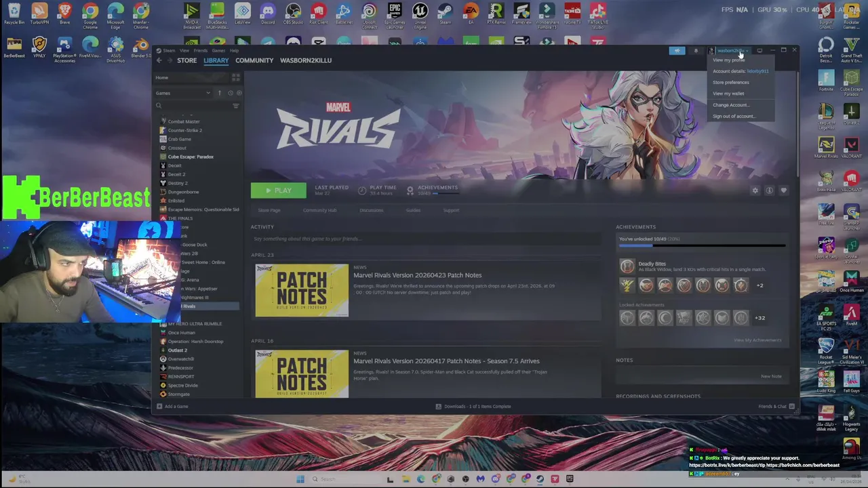The width and height of the screenshot is (868, 488).
Task: Open Marvel Rivals manage gear icon
Action: 755,190
